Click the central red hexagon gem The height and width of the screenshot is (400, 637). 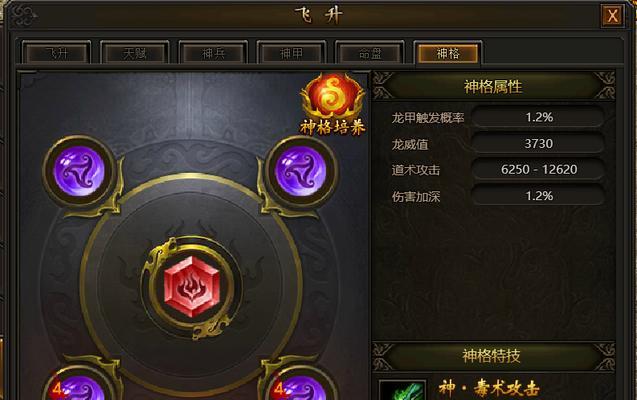click(x=191, y=286)
